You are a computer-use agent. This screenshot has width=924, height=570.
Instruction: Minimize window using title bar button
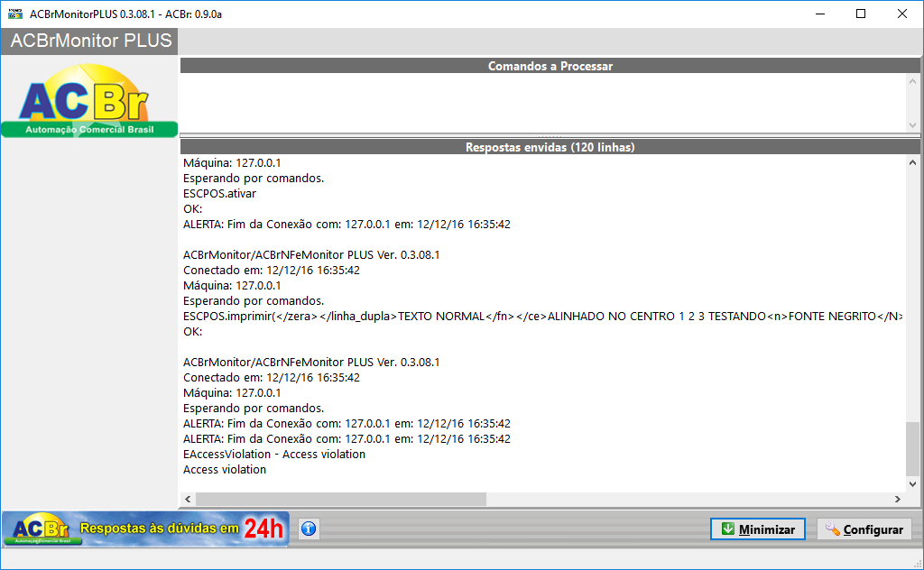point(819,14)
